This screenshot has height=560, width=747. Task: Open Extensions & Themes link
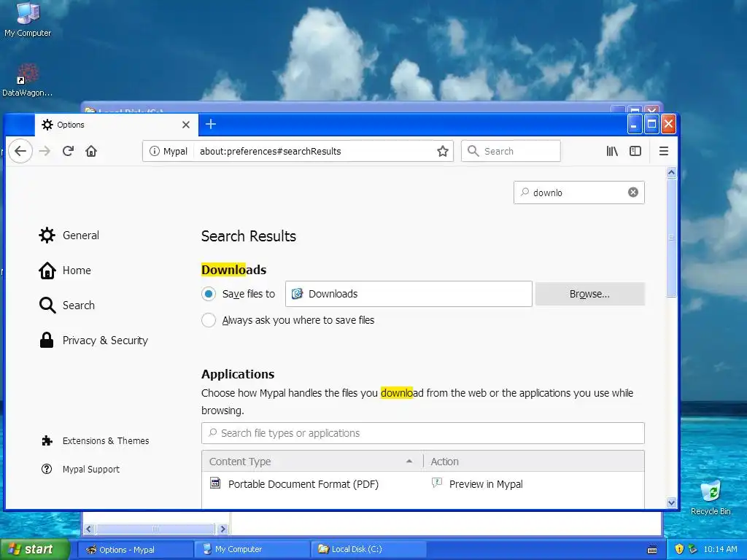(96, 441)
